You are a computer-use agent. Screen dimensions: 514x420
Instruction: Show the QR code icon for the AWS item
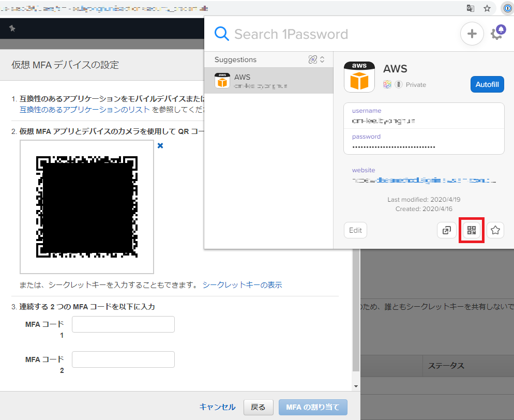click(x=471, y=230)
